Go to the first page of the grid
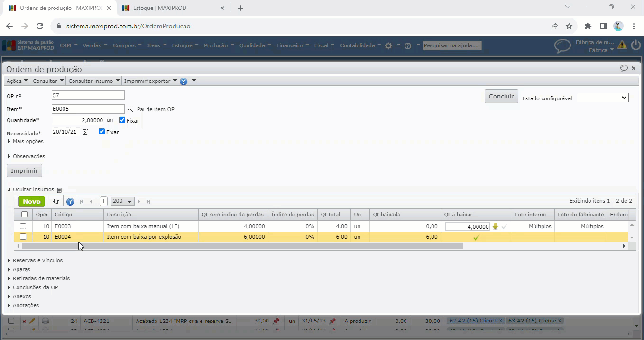 [x=82, y=202]
